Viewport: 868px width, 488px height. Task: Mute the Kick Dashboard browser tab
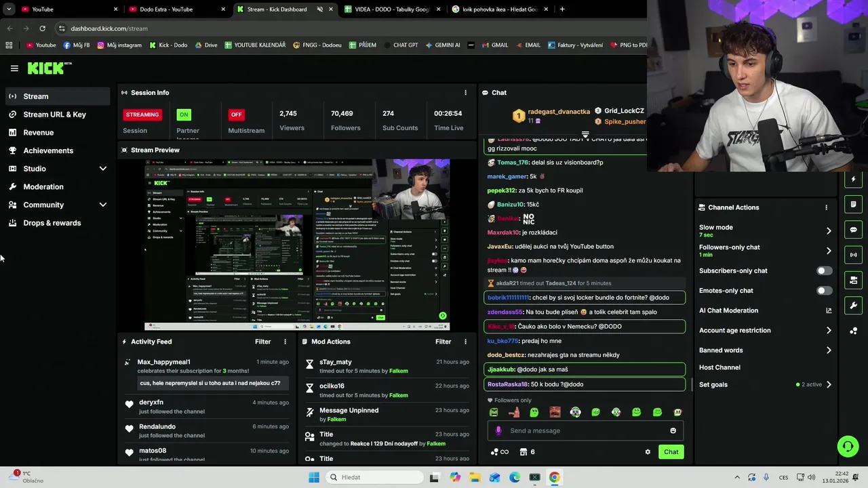(320, 9)
